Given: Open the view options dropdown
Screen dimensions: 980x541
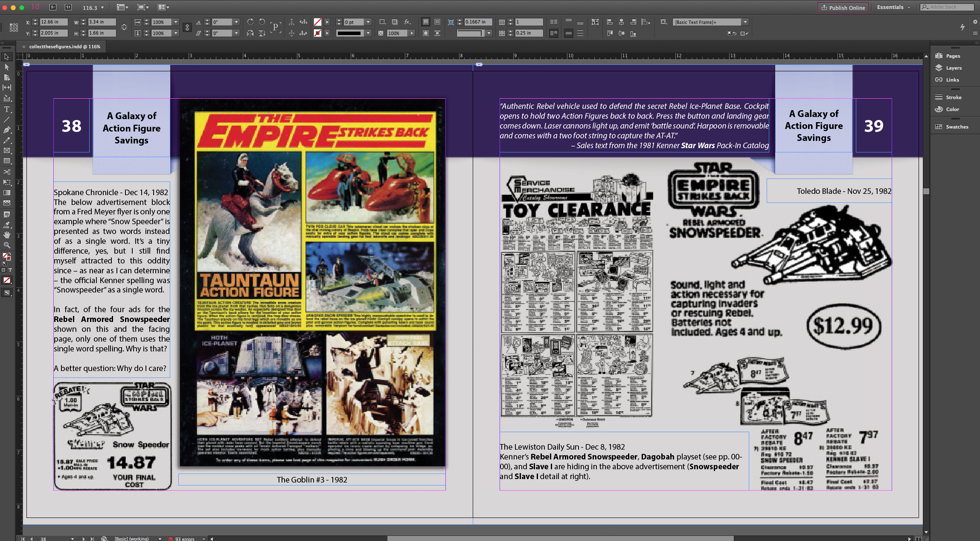Looking at the screenshot, I should (x=123, y=7).
